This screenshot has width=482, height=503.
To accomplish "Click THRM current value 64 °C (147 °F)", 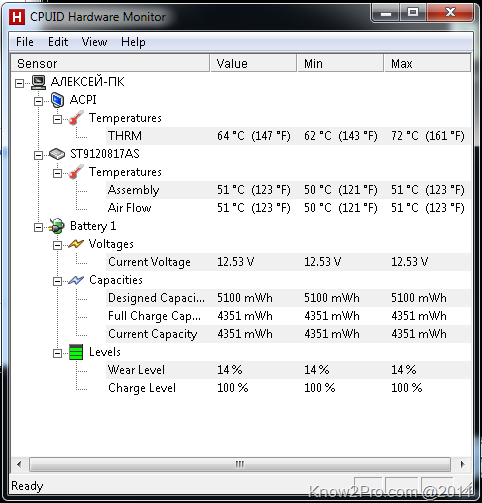I will click(254, 136).
